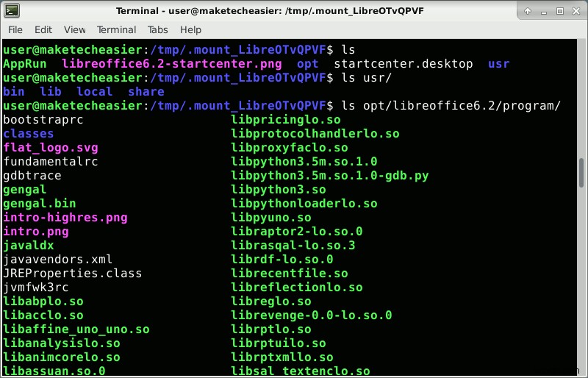
Task: Click the 'bin' directory entry
Action: pyautogui.click(x=14, y=92)
